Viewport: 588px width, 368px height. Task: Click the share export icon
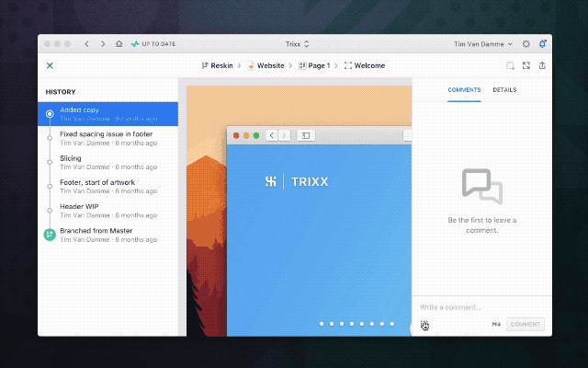click(x=542, y=65)
